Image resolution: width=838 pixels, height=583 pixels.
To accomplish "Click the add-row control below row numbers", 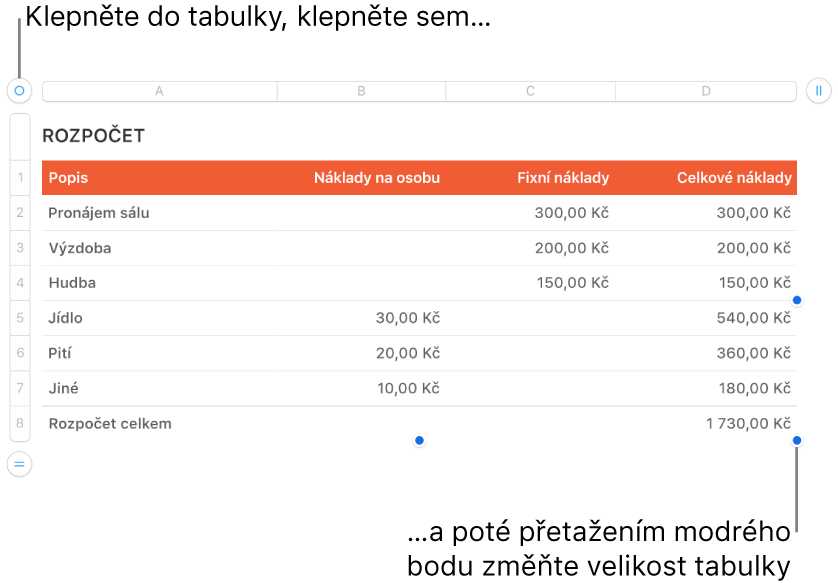I will (x=20, y=464).
